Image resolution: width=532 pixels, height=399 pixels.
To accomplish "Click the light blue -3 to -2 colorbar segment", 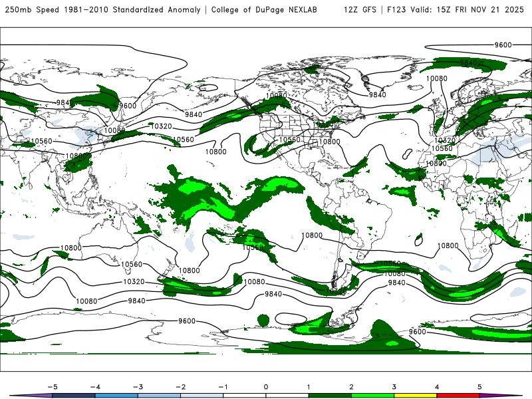I will click(159, 396).
